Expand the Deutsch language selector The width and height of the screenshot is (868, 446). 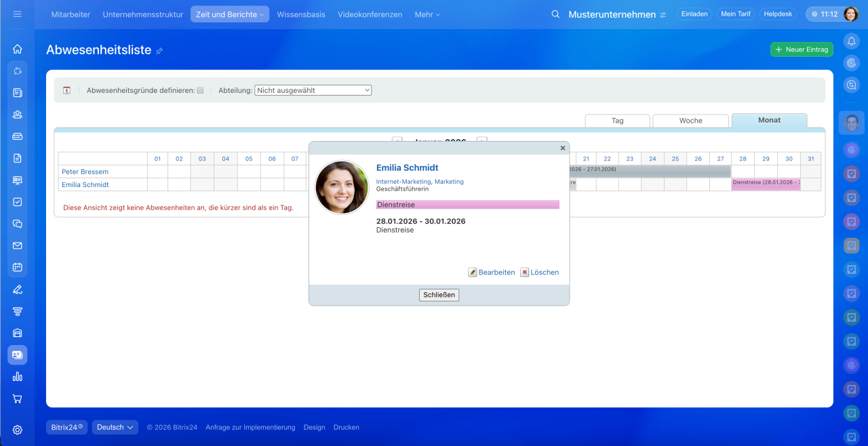[115, 427]
